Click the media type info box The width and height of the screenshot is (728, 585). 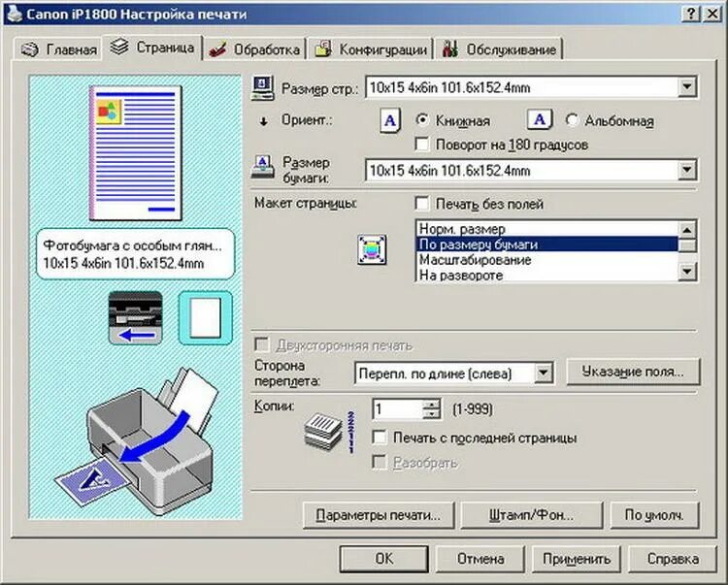136,254
